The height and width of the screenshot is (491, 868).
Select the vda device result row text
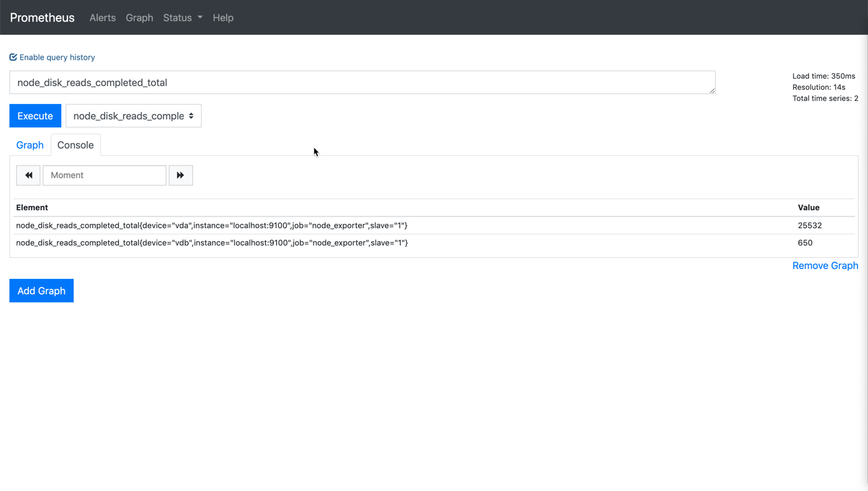[x=211, y=225]
